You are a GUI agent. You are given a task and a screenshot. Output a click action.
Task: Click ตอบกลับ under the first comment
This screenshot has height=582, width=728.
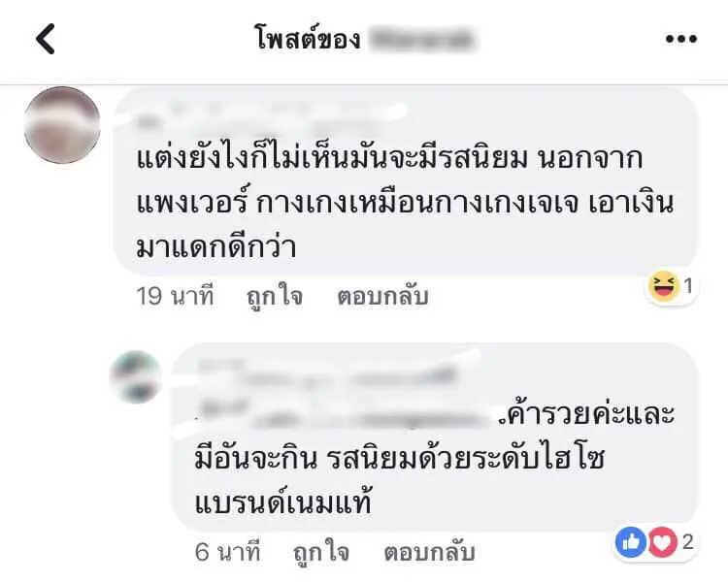(382, 296)
